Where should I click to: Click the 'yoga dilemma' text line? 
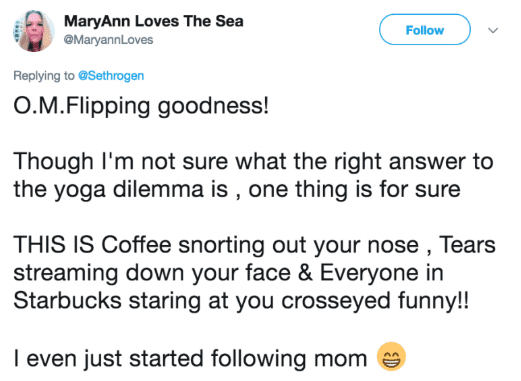pos(237,189)
